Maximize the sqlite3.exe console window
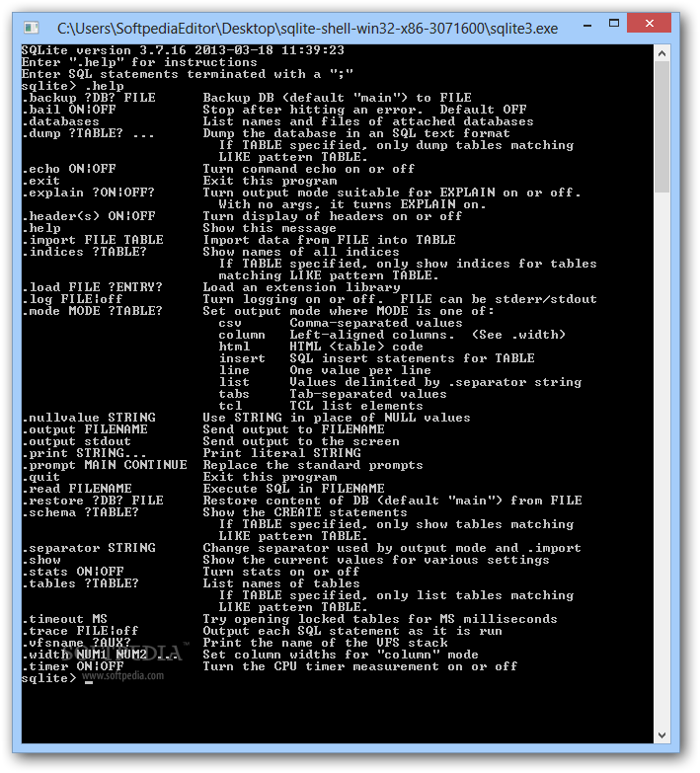The width and height of the screenshot is (700, 773). coord(614,24)
